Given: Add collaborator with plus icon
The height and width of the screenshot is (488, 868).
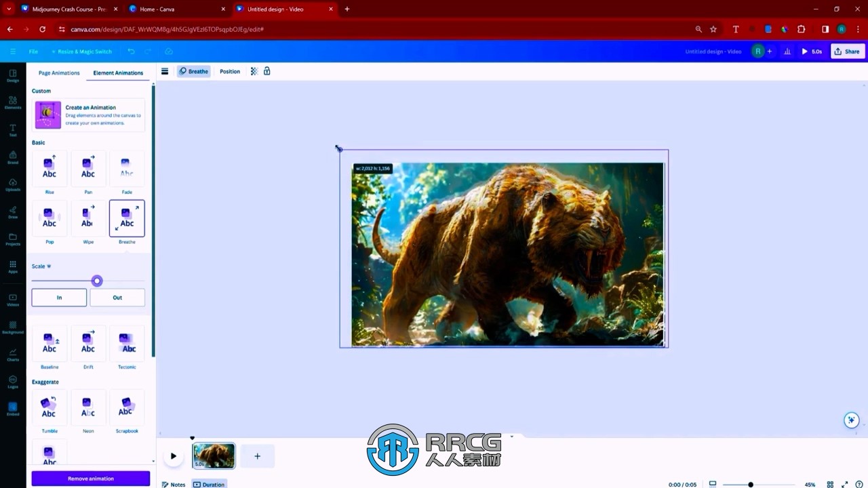Looking at the screenshot, I should [x=770, y=52].
